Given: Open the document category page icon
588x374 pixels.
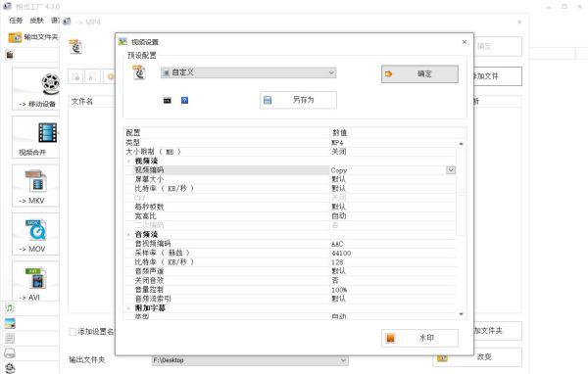Looking at the screenshot, I should pyautogui.click(x=10, y=339).
